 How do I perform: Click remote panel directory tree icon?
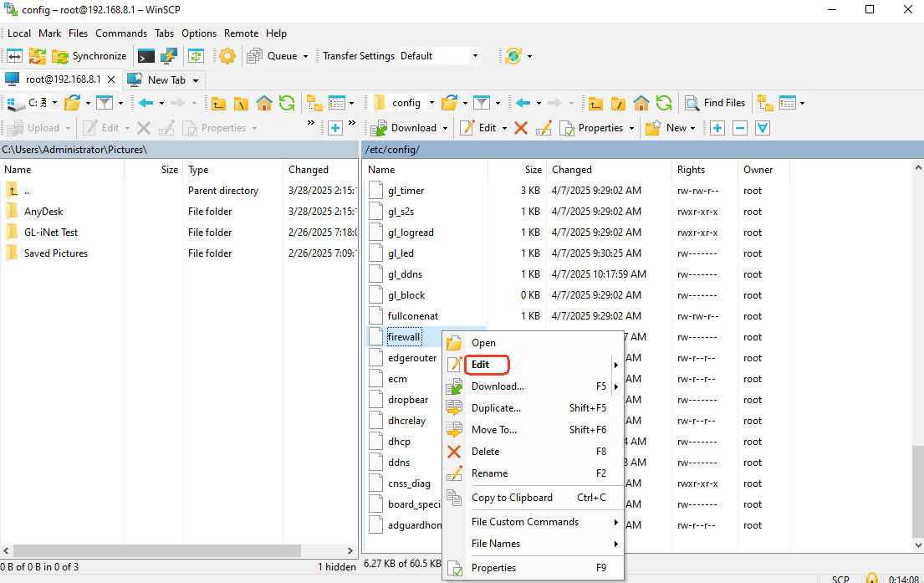(x=765, y=103)
